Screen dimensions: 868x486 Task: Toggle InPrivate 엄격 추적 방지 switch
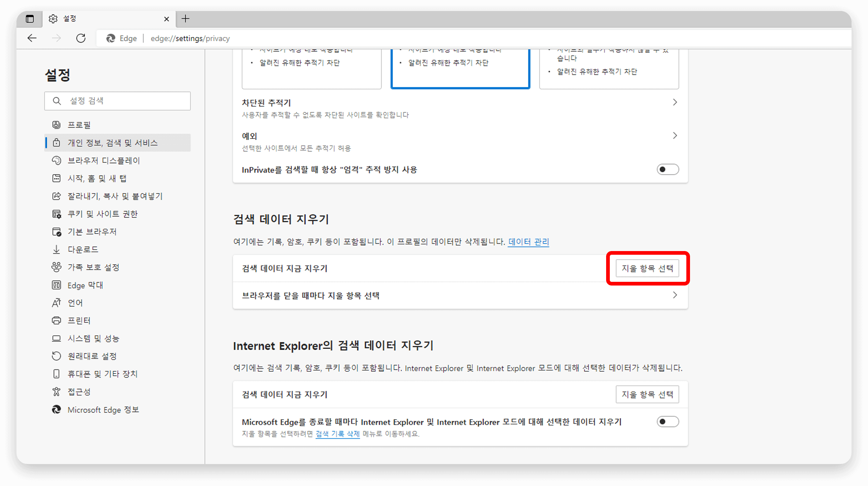667,169
